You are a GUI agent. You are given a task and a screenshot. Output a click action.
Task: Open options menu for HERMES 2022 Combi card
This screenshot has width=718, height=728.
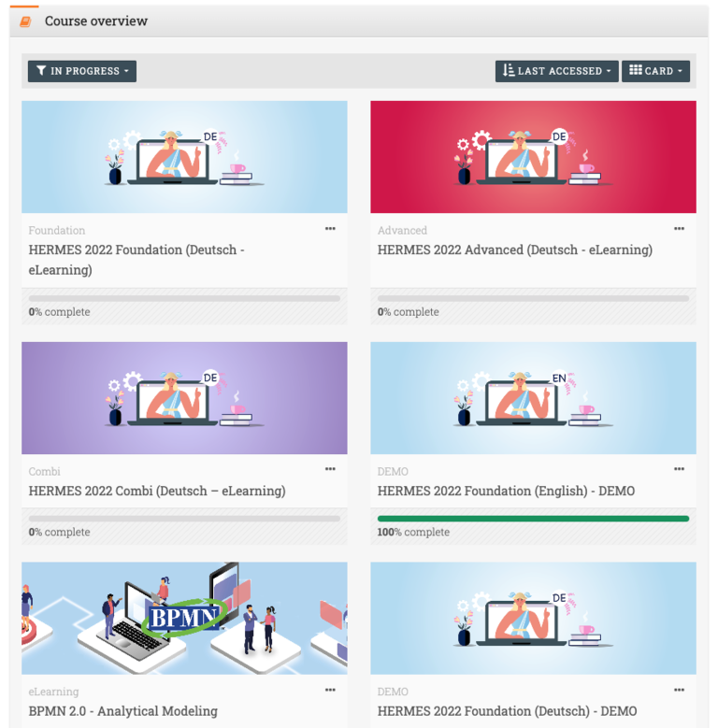tap(330, 469)
